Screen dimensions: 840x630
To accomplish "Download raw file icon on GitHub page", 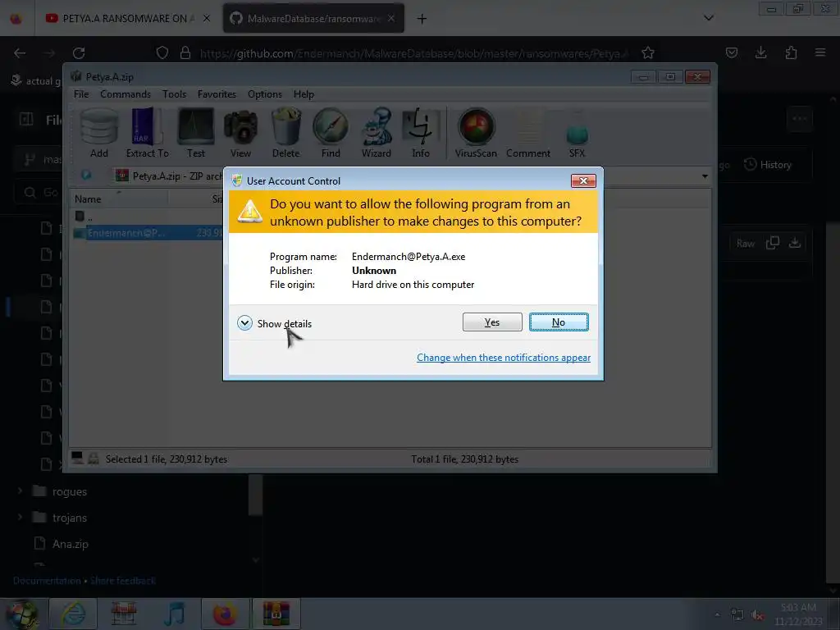I will tap(794, 243).
